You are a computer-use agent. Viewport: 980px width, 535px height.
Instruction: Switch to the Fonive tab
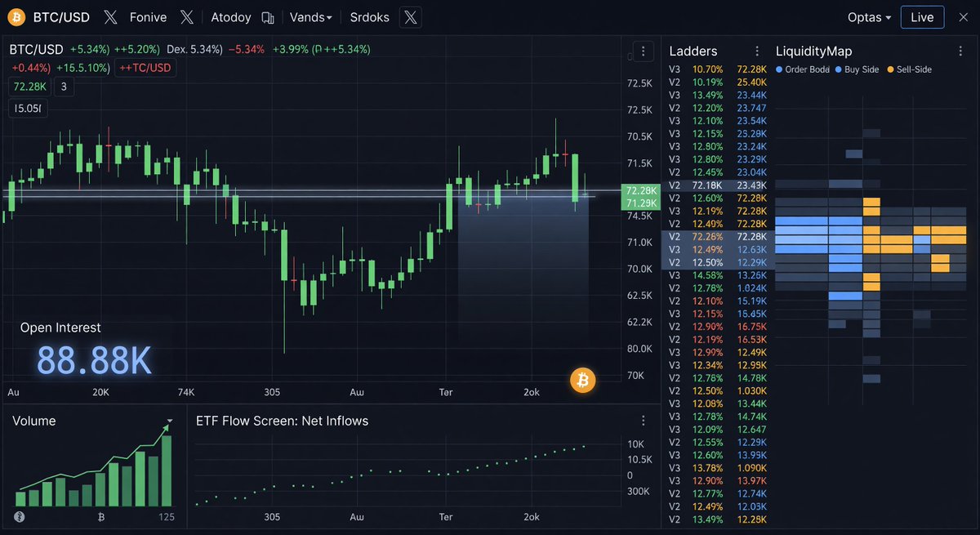tap(148, 17)
